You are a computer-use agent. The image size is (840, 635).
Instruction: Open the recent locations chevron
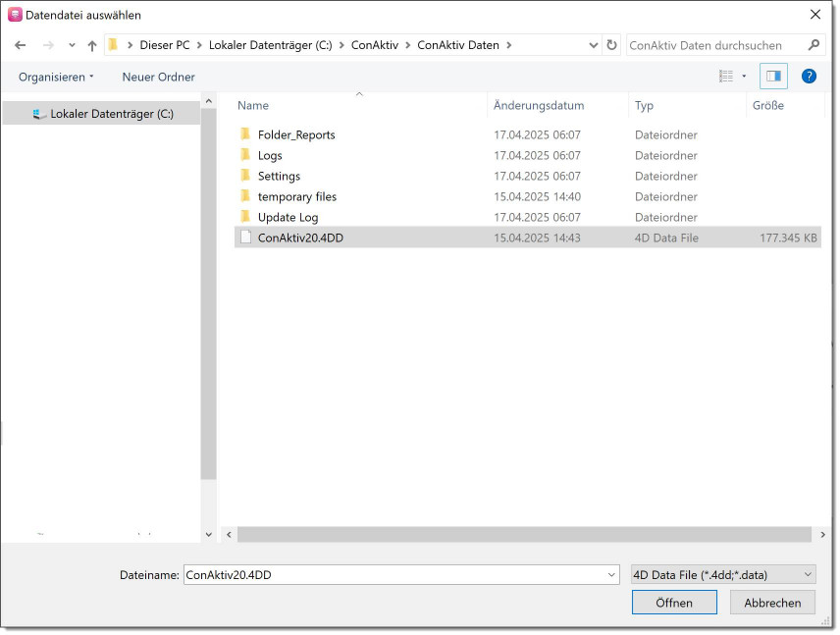(x=72, y=45)
